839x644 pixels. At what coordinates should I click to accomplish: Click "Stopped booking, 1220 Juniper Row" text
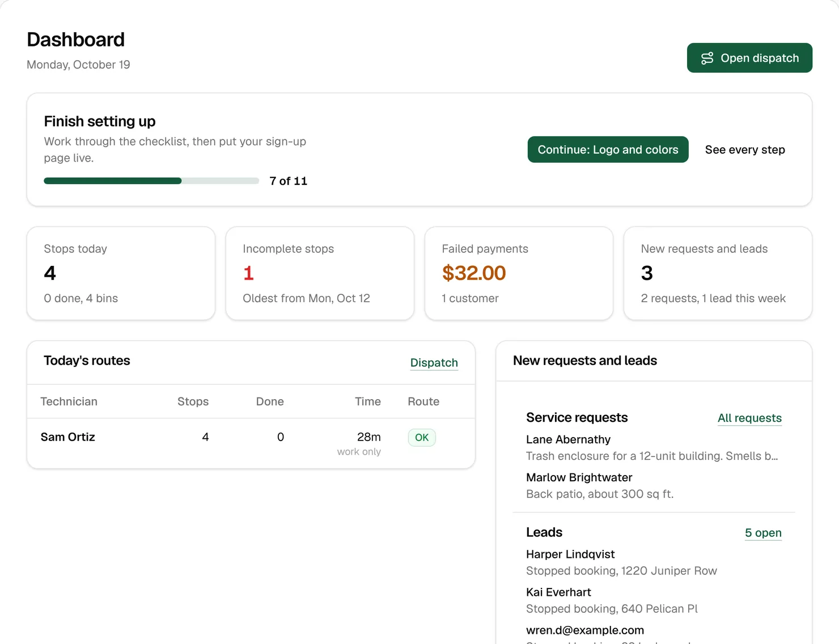621,571
